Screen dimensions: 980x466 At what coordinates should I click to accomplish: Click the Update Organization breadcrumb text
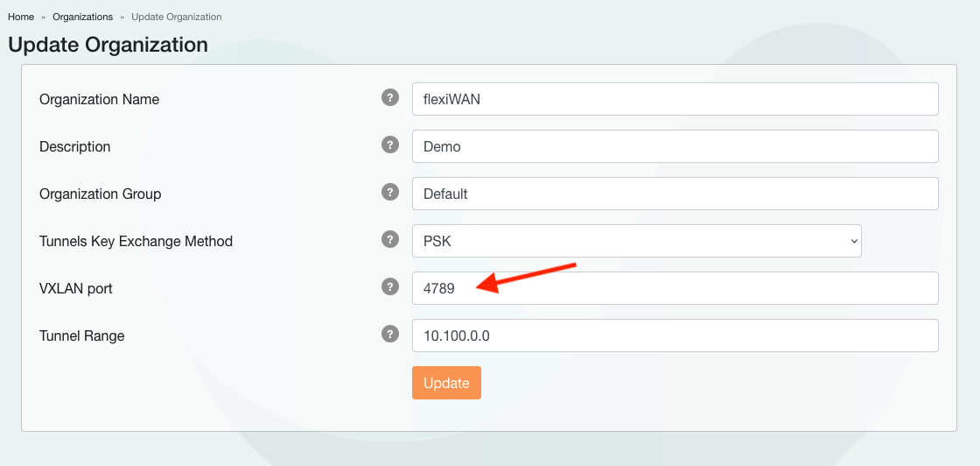[x=176, y=17]
